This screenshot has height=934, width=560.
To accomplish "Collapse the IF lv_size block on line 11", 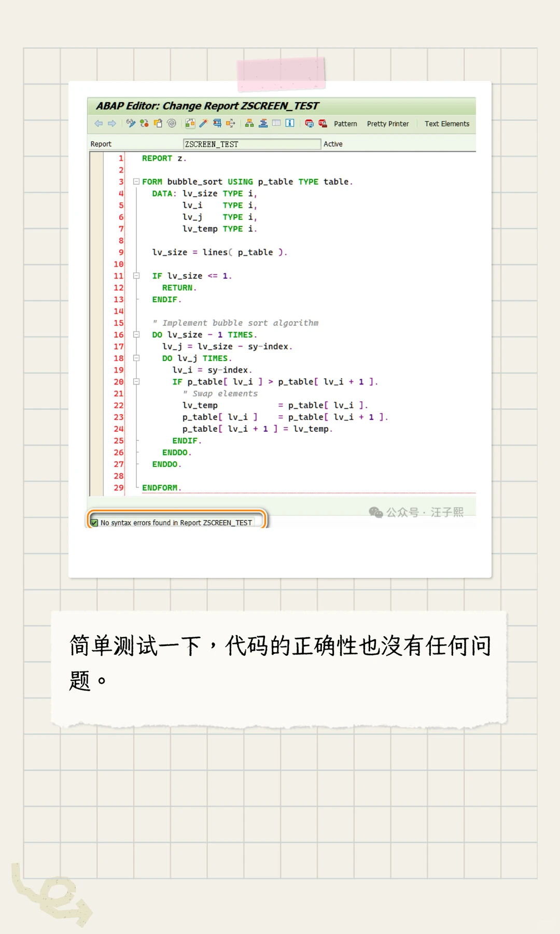I will (136, 276).
